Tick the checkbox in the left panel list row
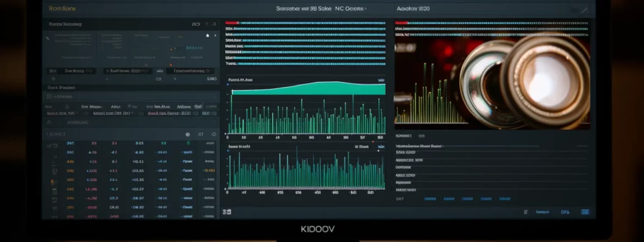This screenshot has width=644, height=242. (49, 96)
